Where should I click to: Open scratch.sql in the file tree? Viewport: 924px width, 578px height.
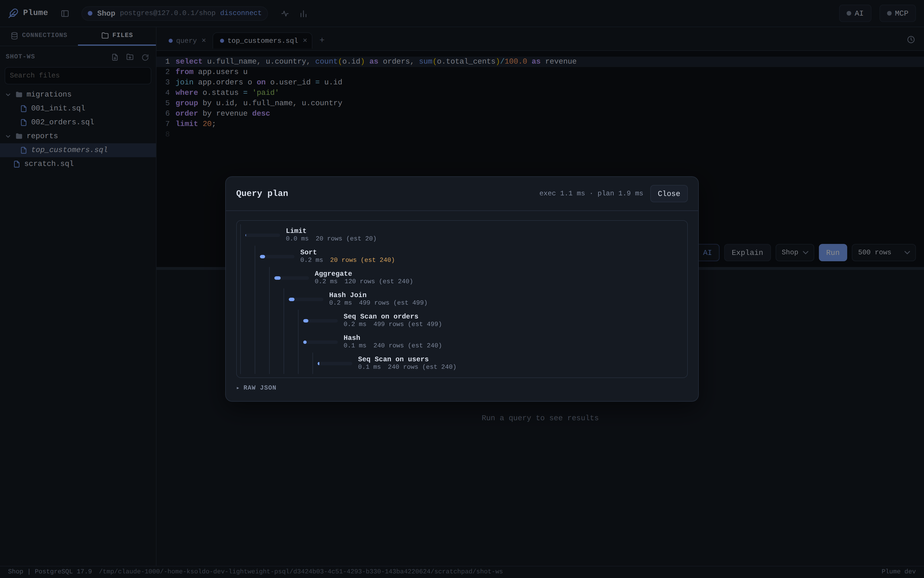click(78, 164)
